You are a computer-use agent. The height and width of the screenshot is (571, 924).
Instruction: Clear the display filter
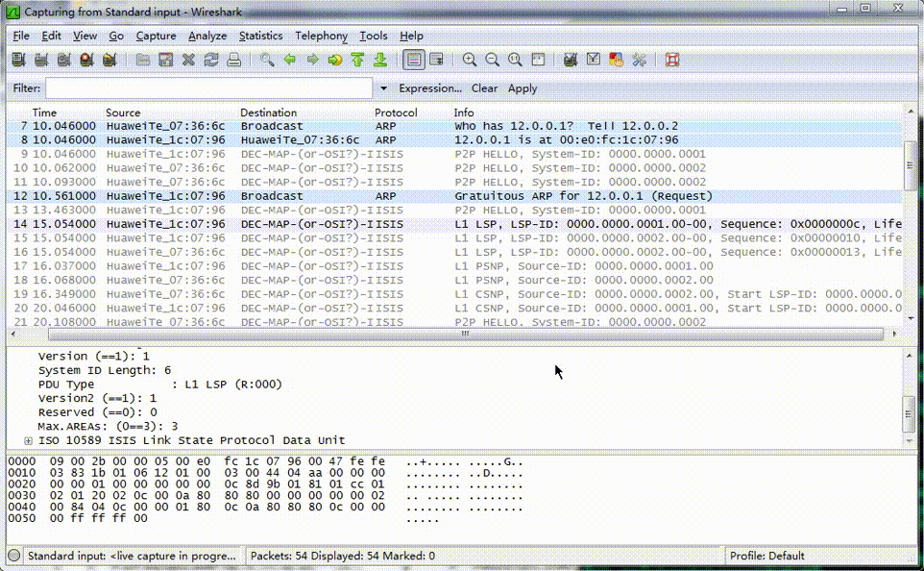click(x=484, y=88)
